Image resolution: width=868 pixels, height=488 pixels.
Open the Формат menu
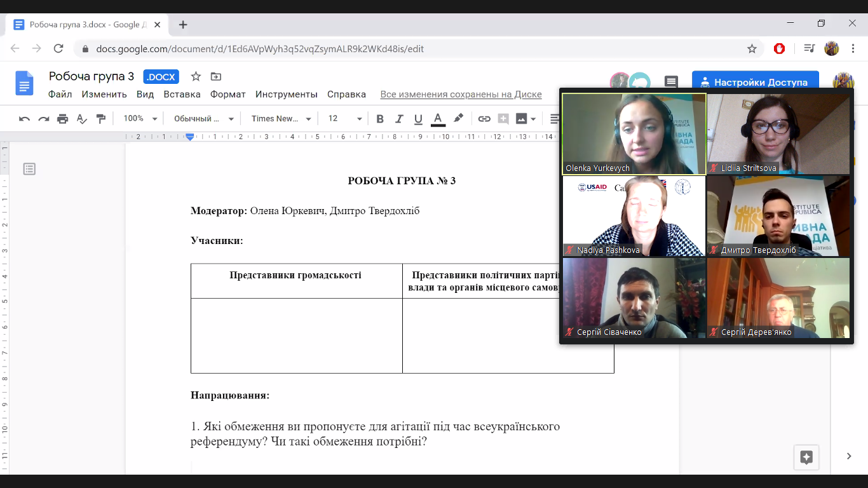[228, 94]
